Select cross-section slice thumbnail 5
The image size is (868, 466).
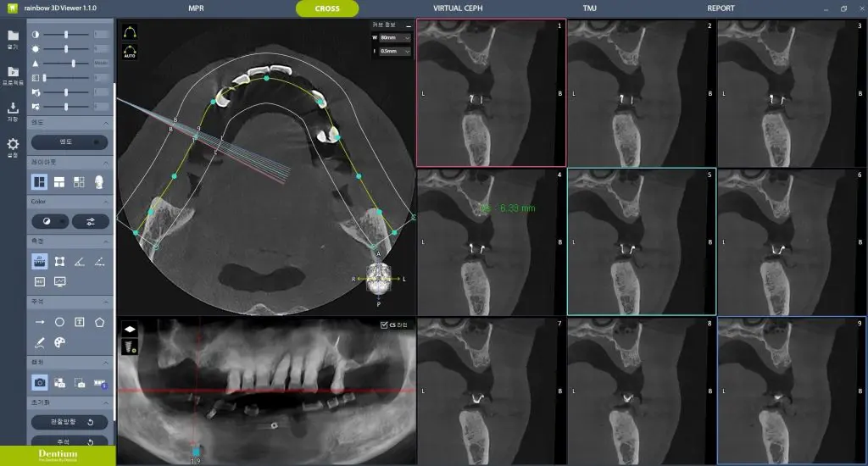coord(641,241)
